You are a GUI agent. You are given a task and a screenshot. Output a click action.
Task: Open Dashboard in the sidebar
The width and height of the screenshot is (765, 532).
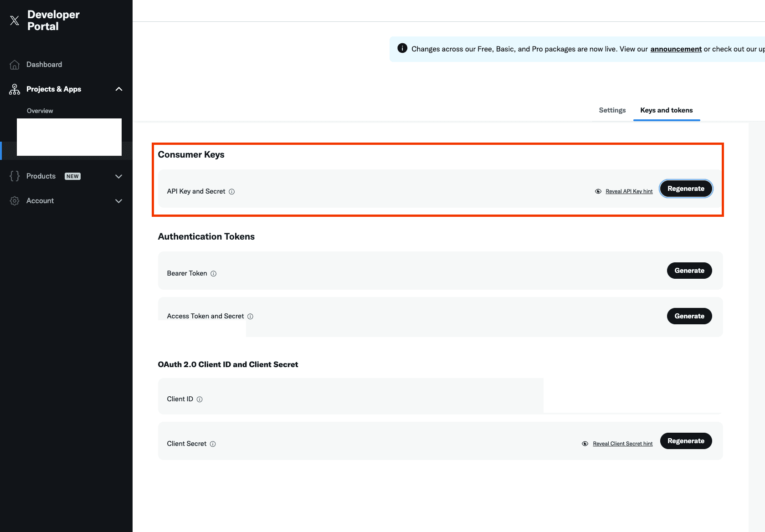[44, 65]
